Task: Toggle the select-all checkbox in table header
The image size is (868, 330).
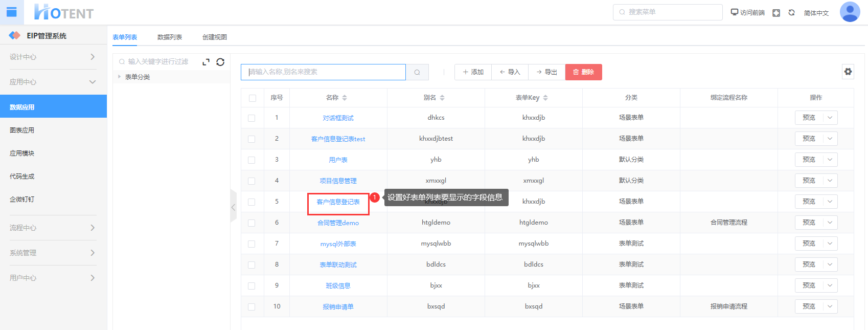Action: 252,98
